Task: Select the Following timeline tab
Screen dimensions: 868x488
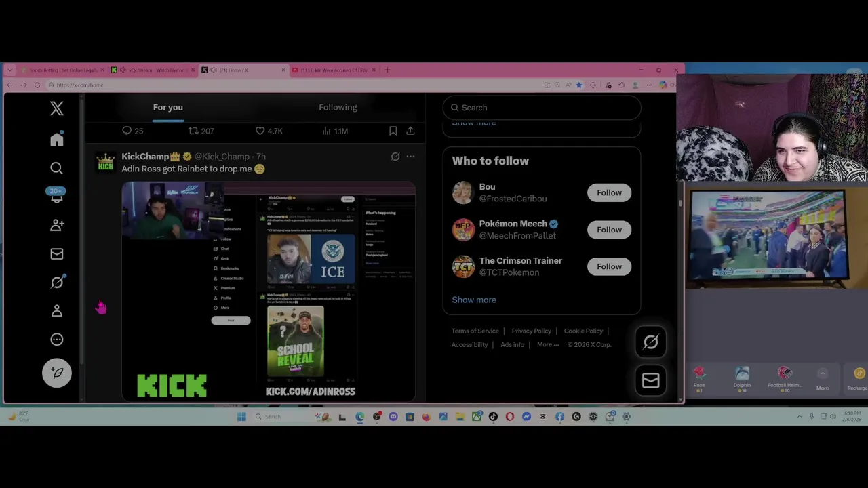Action: (x=338, y=108)
